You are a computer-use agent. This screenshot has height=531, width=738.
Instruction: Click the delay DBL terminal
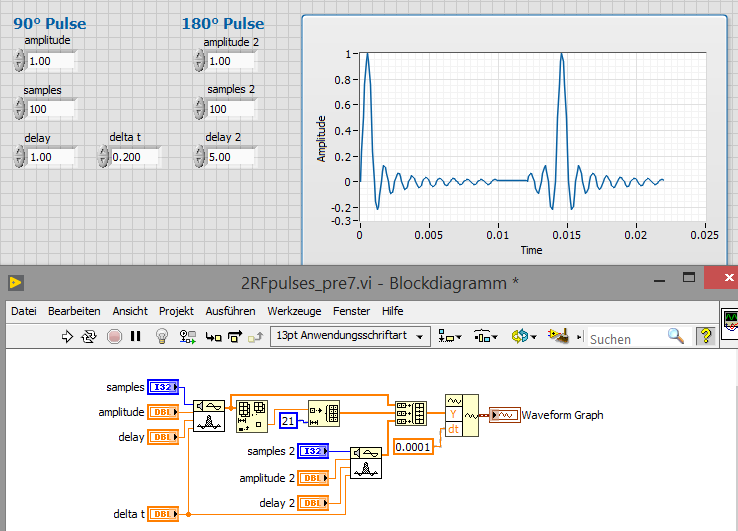point(163,437)
